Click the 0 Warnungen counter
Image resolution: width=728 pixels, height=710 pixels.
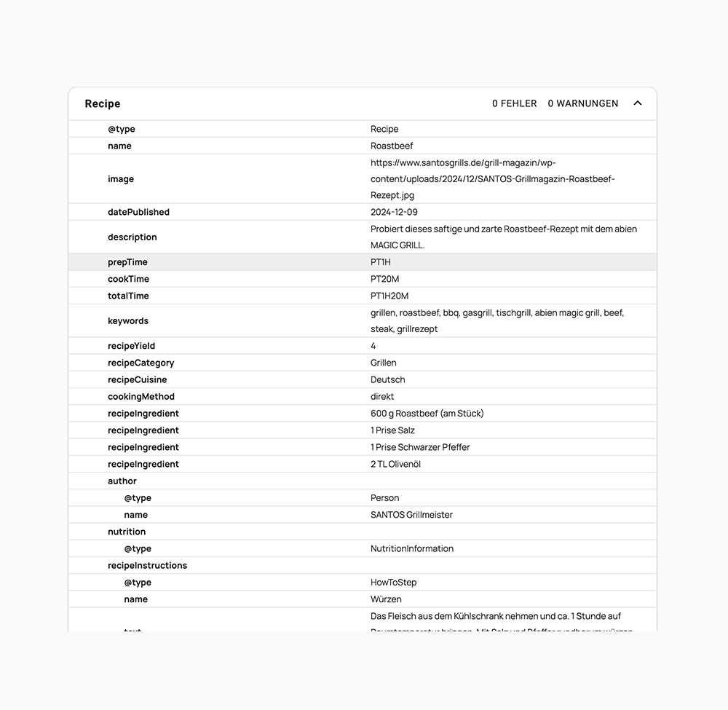tap(582, 103)
